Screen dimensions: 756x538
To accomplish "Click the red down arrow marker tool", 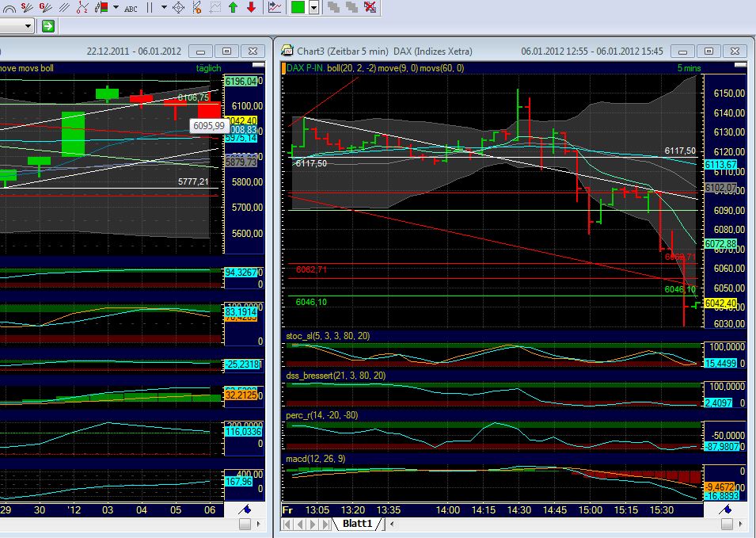I will (251, 9).
